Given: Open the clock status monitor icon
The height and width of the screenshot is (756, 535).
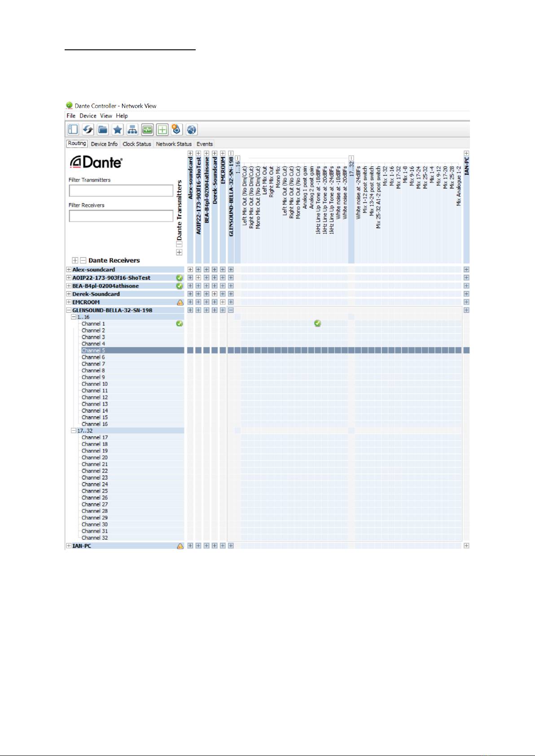Looking at the screenshot, I should (x=147, y=130).
